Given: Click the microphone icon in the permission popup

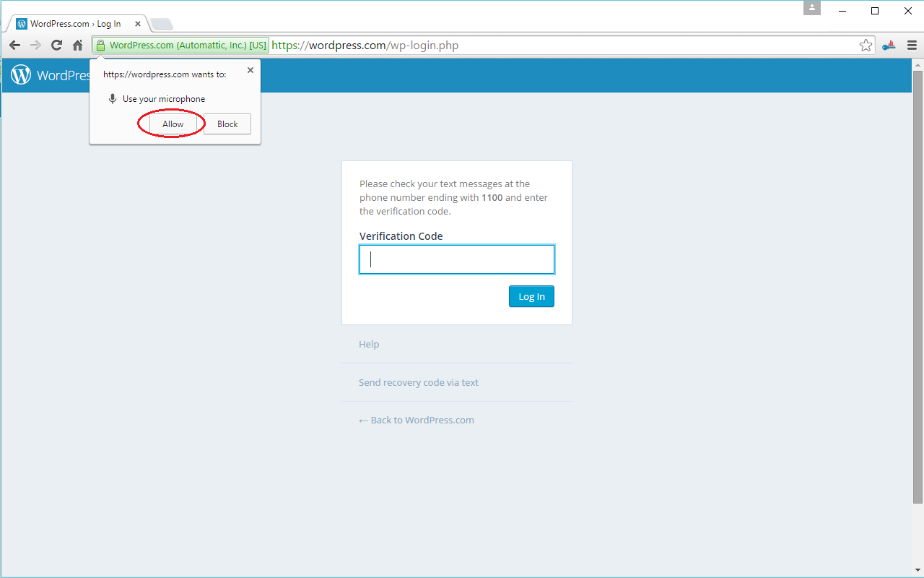Looking at the screenshot, I should 113,99.
